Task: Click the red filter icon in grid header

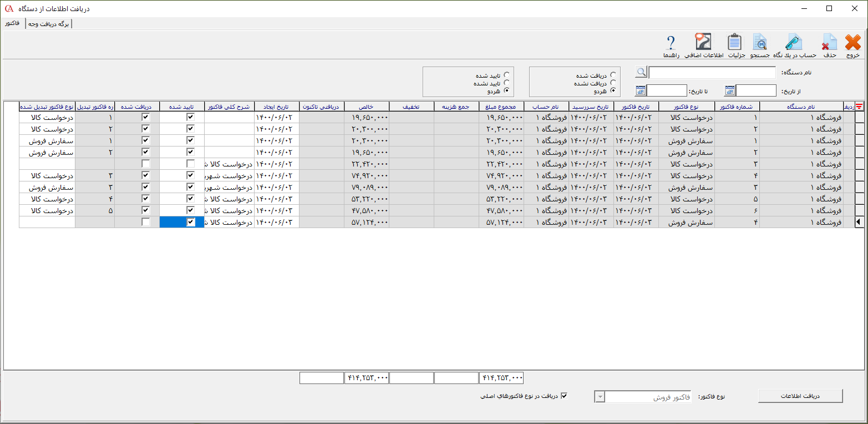Action: pyautogui.click(x=860, y=107)
